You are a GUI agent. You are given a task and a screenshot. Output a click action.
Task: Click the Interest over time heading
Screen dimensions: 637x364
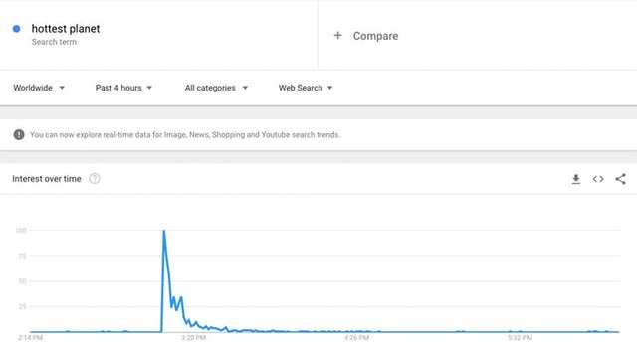pyautogui.click(x=47, y=179)
